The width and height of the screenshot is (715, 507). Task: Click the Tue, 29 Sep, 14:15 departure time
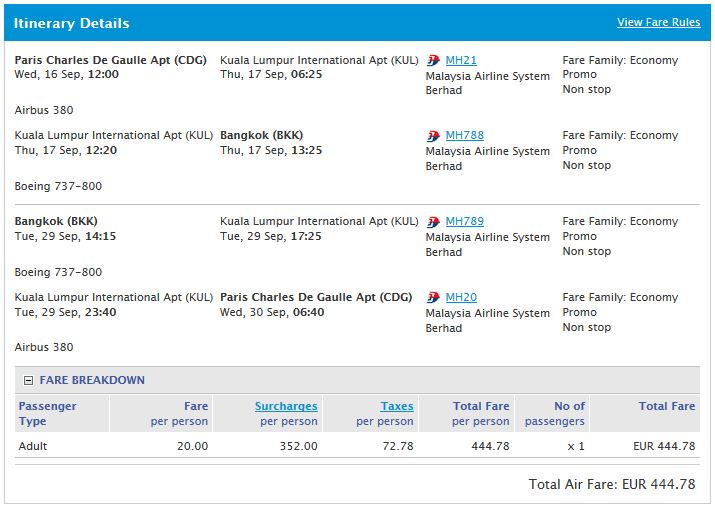pyautogui.click(x=65, y=236)
